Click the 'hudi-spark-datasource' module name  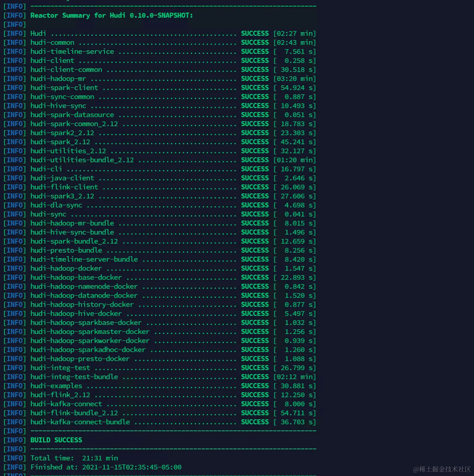point(72,115)
